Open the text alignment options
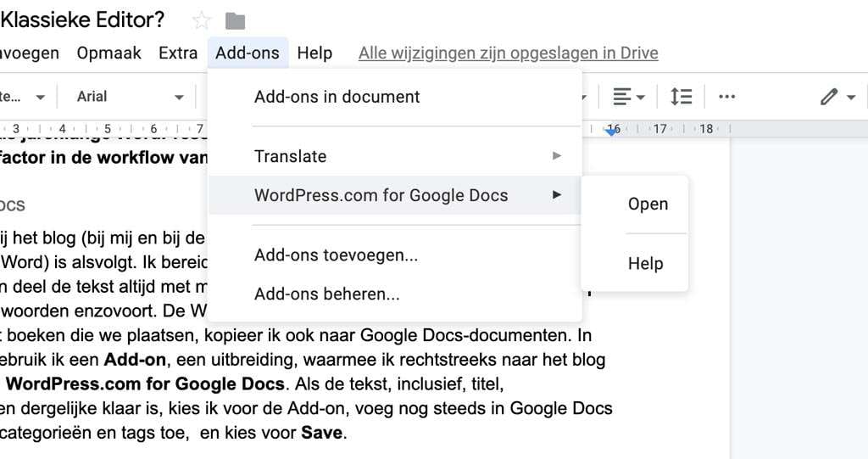 [628, 97]
